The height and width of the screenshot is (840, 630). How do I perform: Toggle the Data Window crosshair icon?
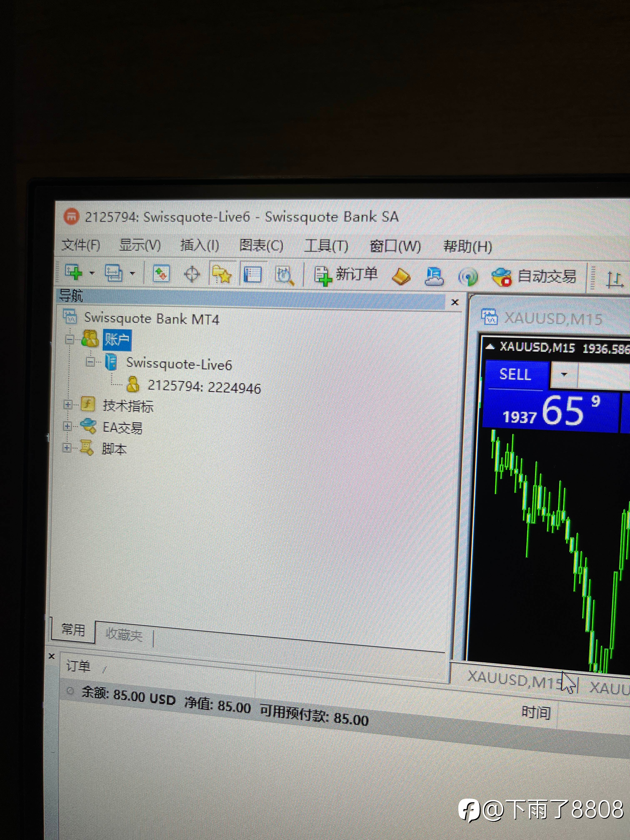coord(192,274)
